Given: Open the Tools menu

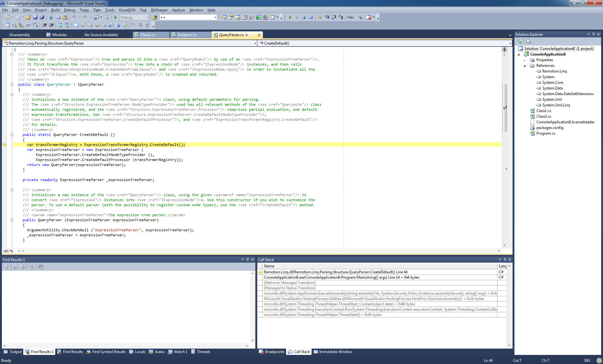Looking at the screenshot, I should (110, 10).
